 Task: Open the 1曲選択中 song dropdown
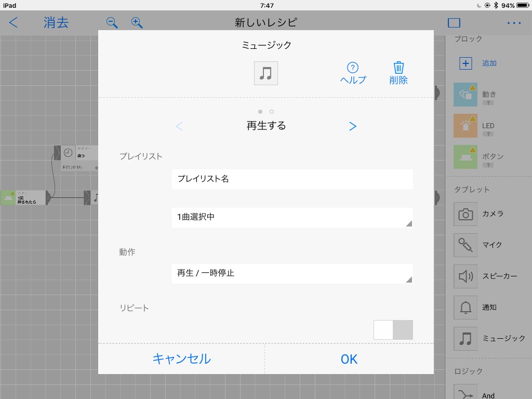pyautogui.click(x=292, y=217)
